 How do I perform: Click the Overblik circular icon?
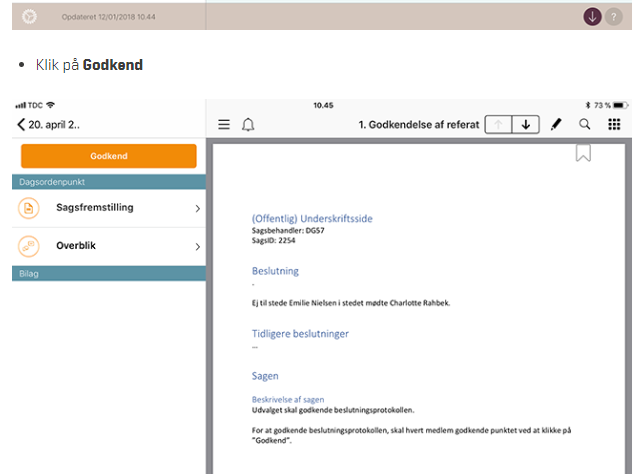(x=29, y=246)
